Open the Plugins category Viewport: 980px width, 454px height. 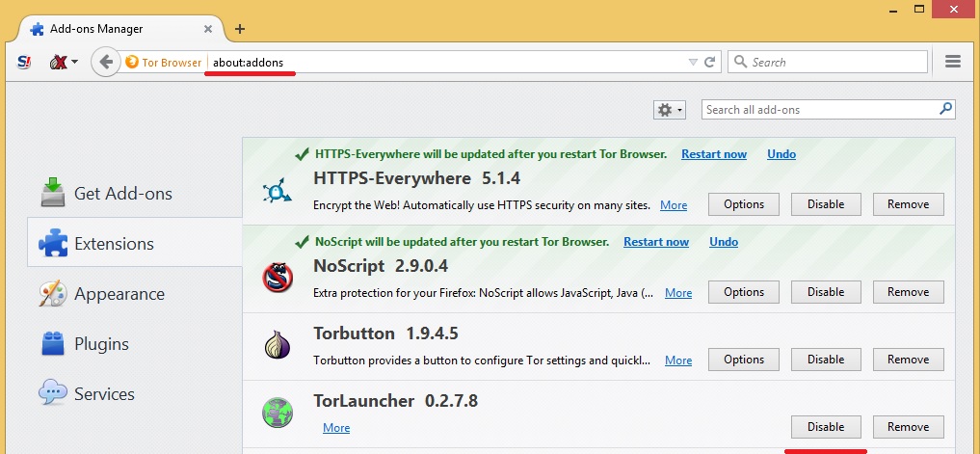point(100,344)
